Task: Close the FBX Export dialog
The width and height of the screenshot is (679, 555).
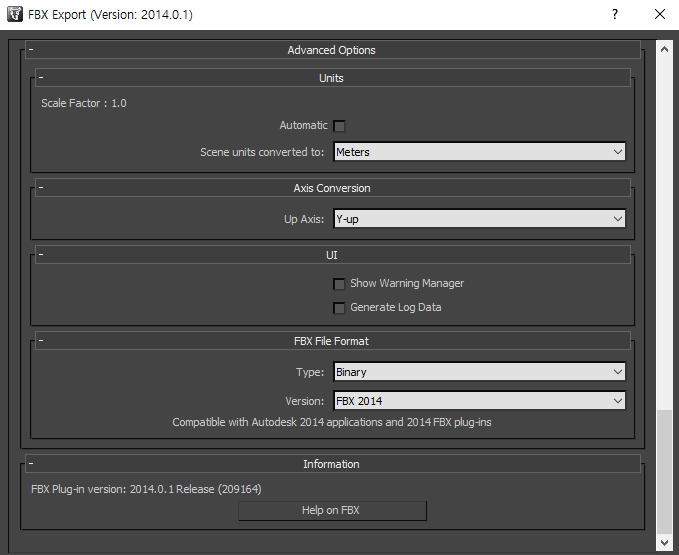Action: click(x=660, y=14)
